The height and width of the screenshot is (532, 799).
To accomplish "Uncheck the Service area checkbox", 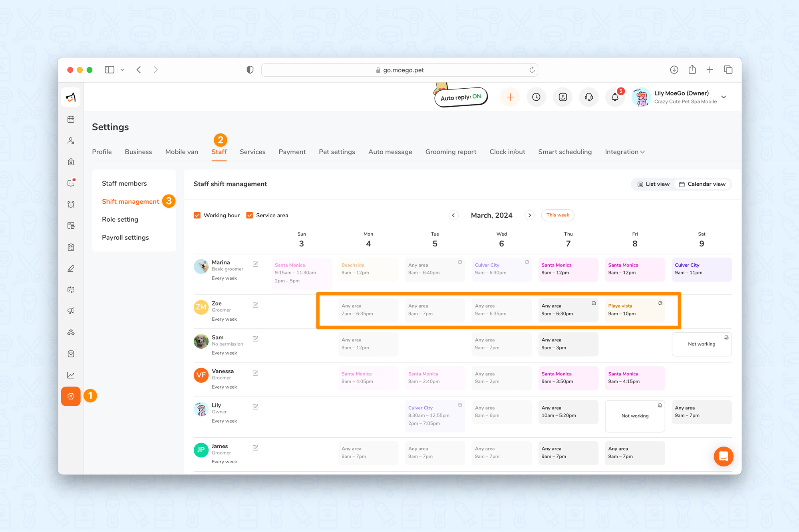I will pyautogui.click(x=250, y=215).
